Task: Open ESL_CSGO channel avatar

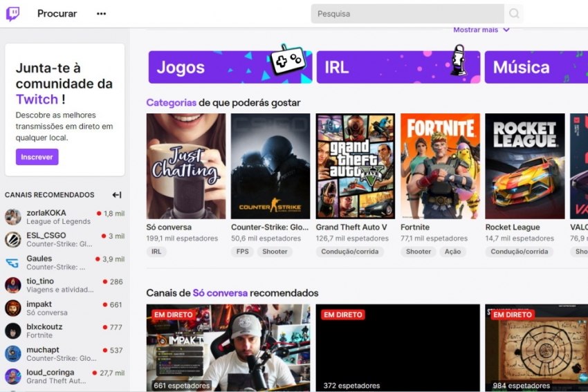Action: click(x=12, y=240)
